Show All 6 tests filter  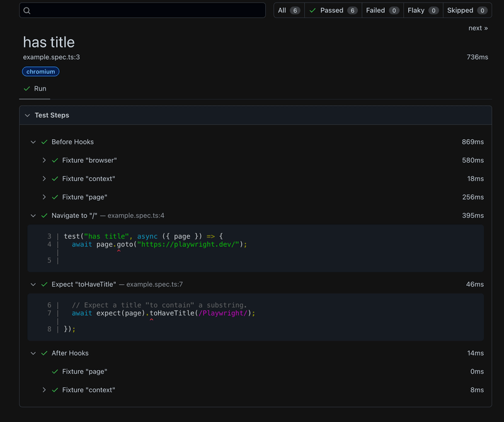pos(289,10)
